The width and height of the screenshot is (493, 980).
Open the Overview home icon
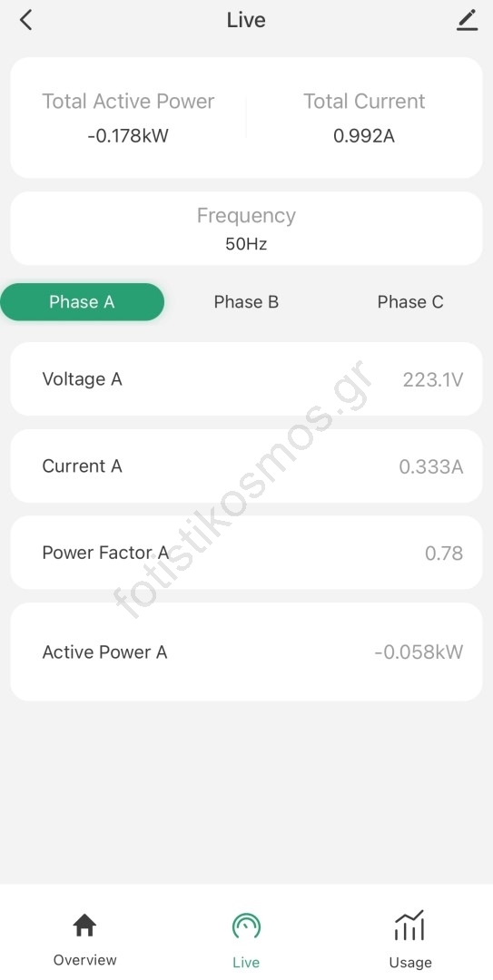coord(84,925)
